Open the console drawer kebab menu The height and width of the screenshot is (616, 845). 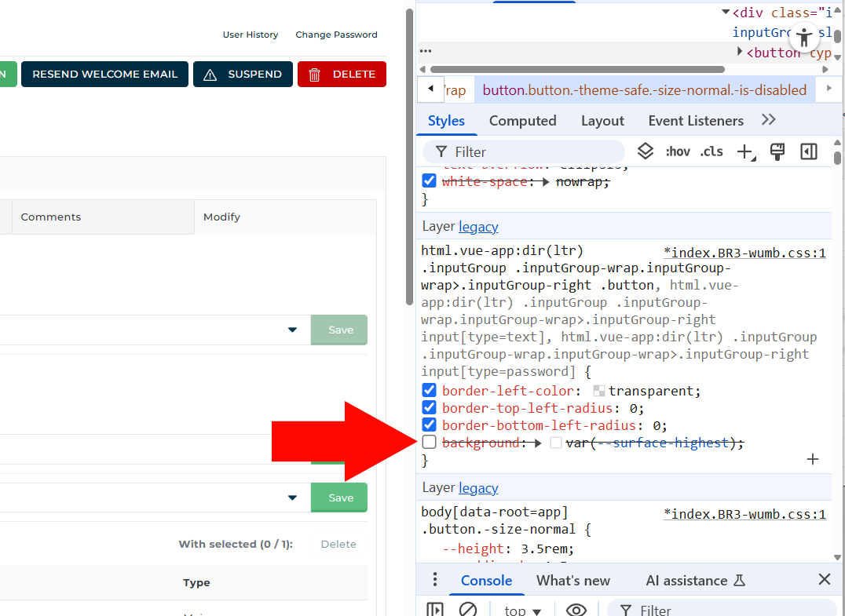(x=435, y=579)
